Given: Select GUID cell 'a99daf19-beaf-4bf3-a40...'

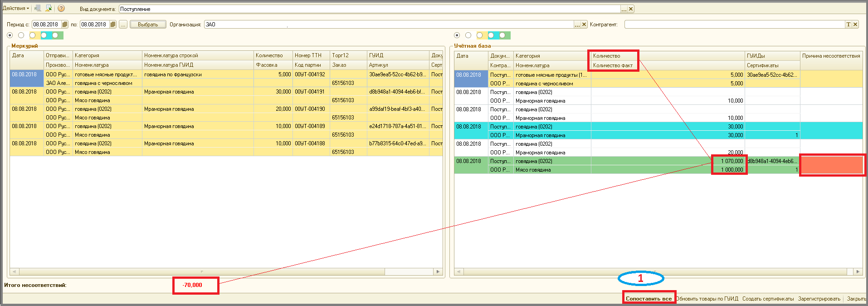Looking at the screenshot, I should [398, 109].
